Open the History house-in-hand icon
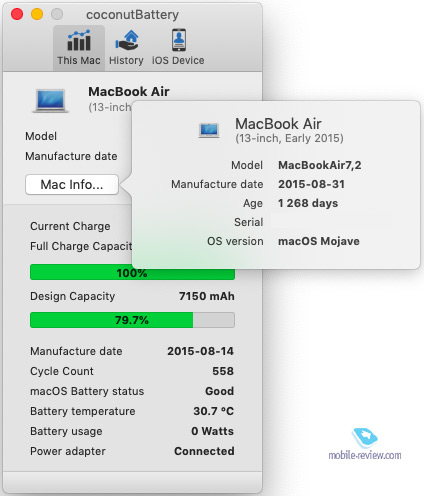The height and width of the screenshot is (496, 424). [x=127, y=40]
